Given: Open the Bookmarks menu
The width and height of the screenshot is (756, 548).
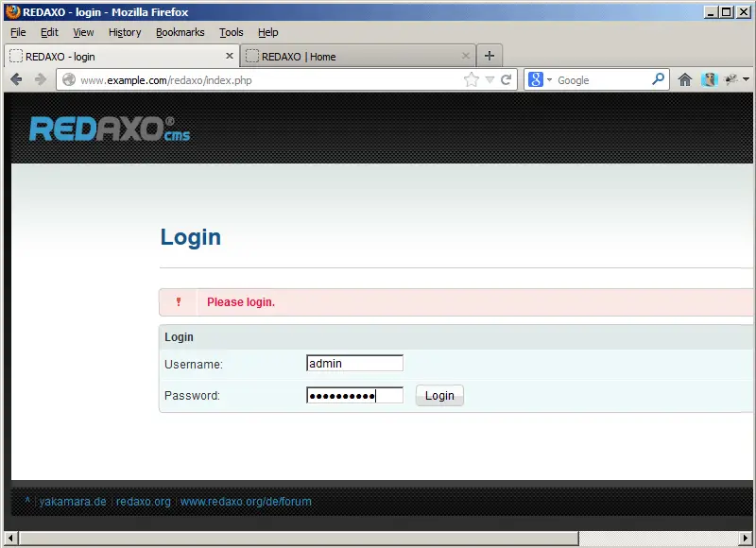Looking at the screenshot, I should [x=180, y=32].
